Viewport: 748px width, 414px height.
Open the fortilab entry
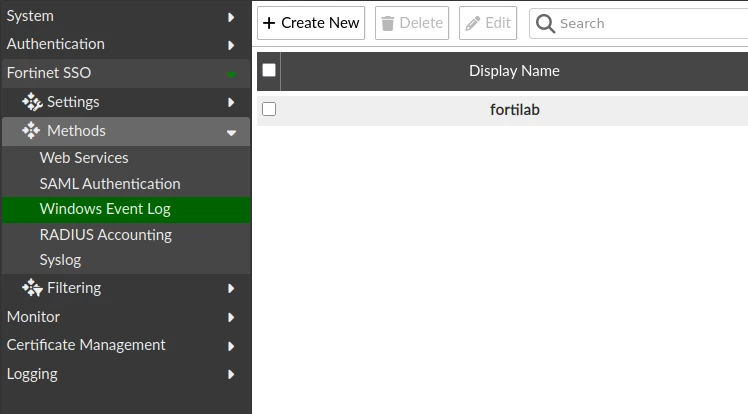point(515,110)
